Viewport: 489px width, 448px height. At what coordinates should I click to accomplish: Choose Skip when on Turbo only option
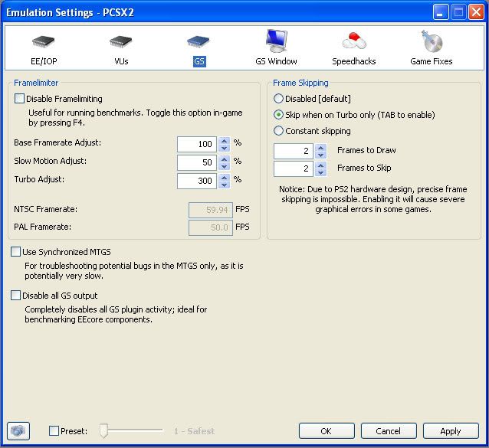(278, 115)
